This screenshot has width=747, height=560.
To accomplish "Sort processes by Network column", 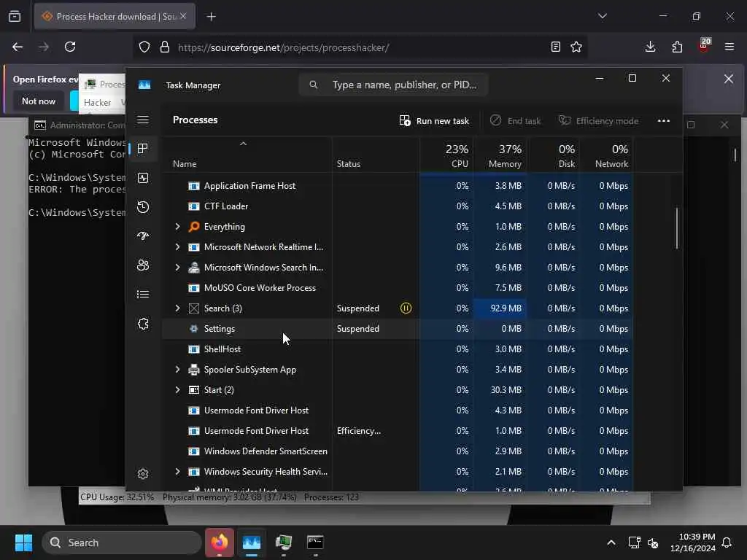I will tap(606, 156).
